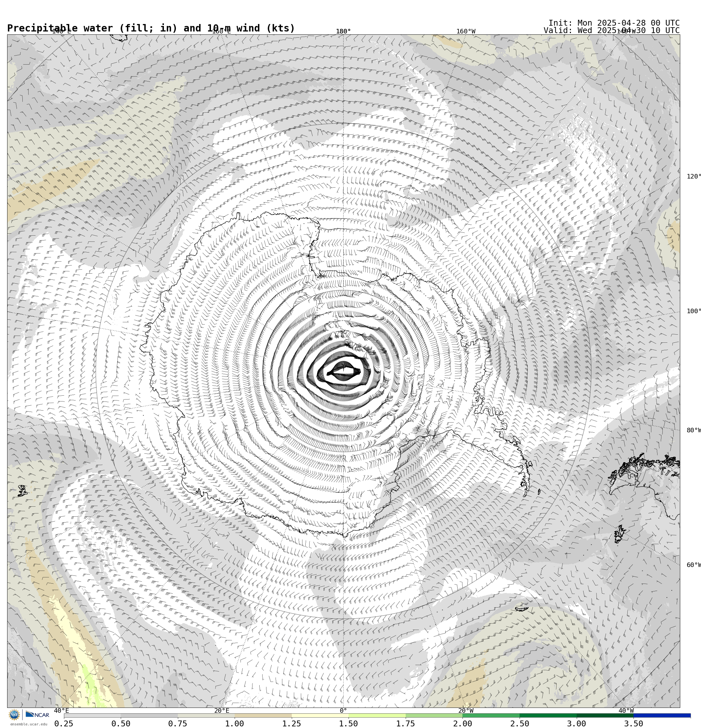The height and width of the screenshot is (728, 701).
Task: Pick the pale yellow 1.25–1.50 colorbar segment
Action: point(320,715)
